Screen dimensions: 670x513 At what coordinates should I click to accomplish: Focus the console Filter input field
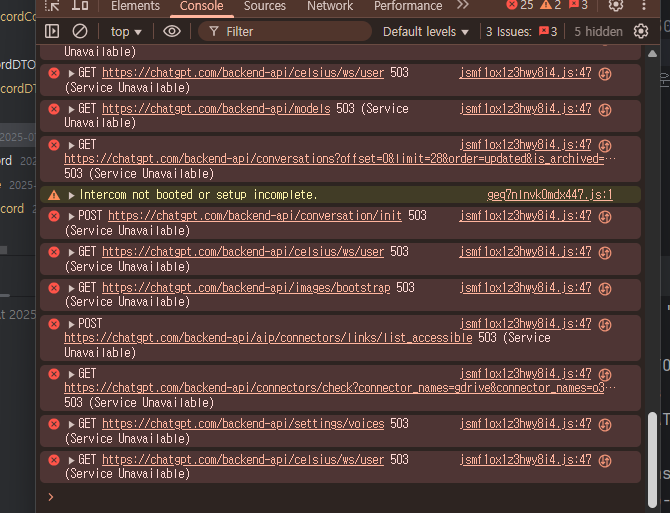pos(285,31)
